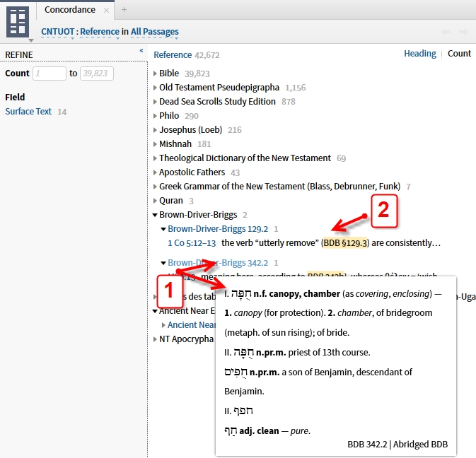Viewport: 476px width, 458px height.
Task: Expand the Philo group
Action: tap(155, 116)
